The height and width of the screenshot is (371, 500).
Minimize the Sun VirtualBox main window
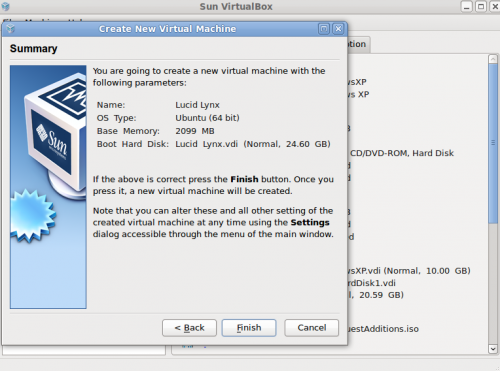(x=467, y=7)
